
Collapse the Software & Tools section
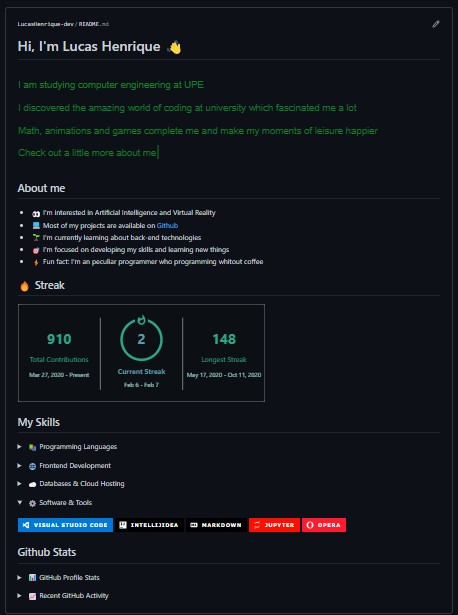[x=55, y=502]
